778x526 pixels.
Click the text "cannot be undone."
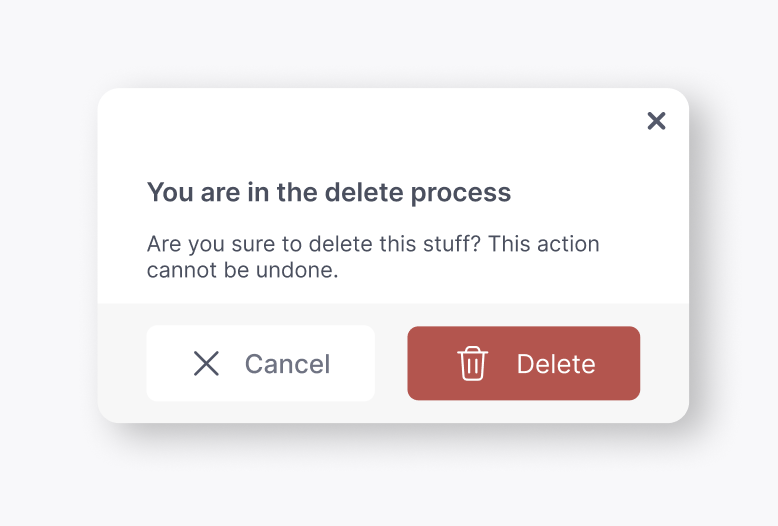point(242,270)
